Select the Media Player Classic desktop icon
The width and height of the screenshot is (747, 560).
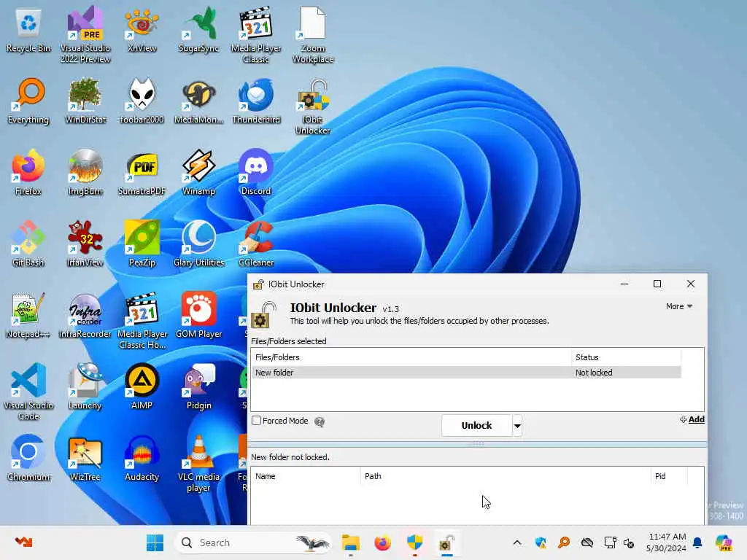point(256,34)
